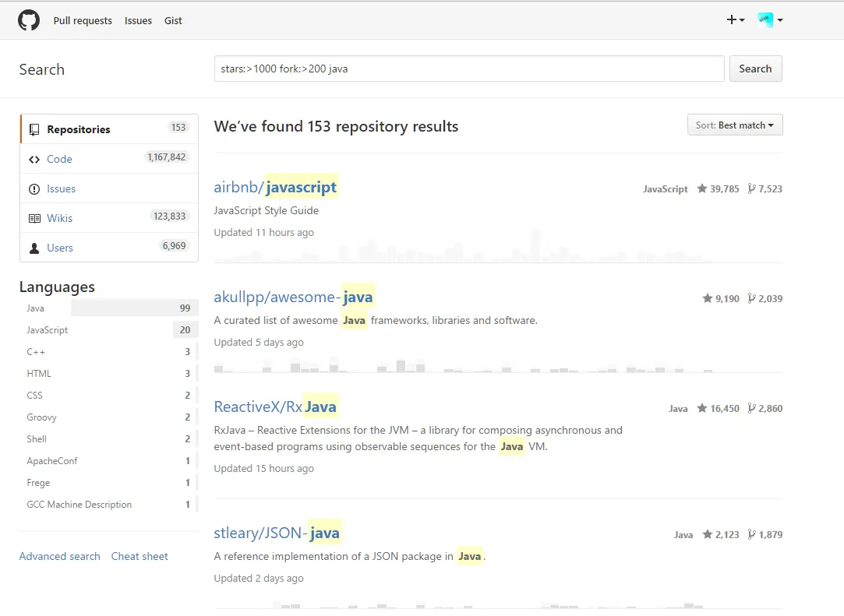Click the 1,167,842 code count badge
This screenshot has width=844, height=616.
pos(167,157)
